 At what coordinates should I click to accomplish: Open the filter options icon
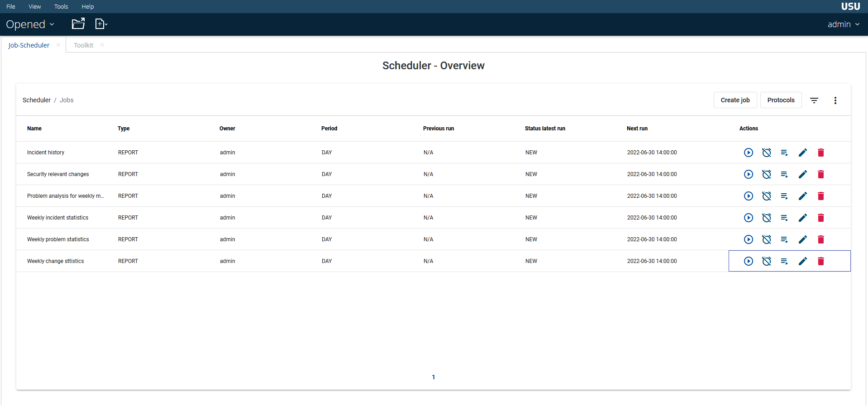click(x=814, y=100)
